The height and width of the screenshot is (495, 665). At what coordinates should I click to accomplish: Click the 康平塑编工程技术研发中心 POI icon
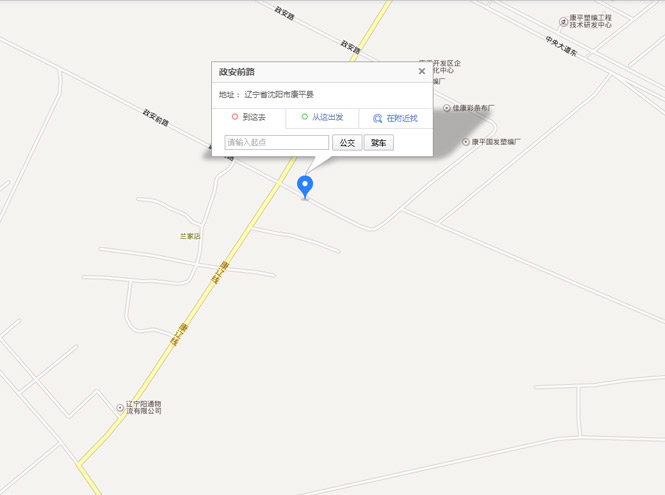click(563, 22)
